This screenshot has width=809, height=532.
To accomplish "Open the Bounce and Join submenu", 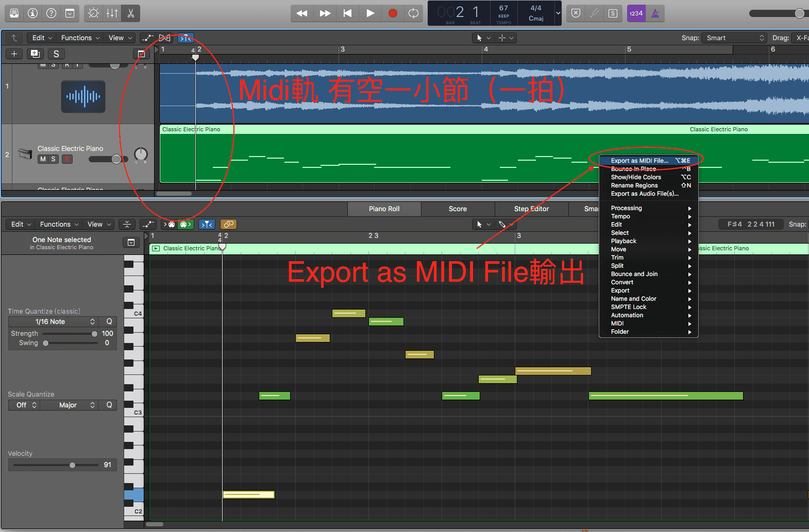I will pyautogui.click(x=649, y=274).
